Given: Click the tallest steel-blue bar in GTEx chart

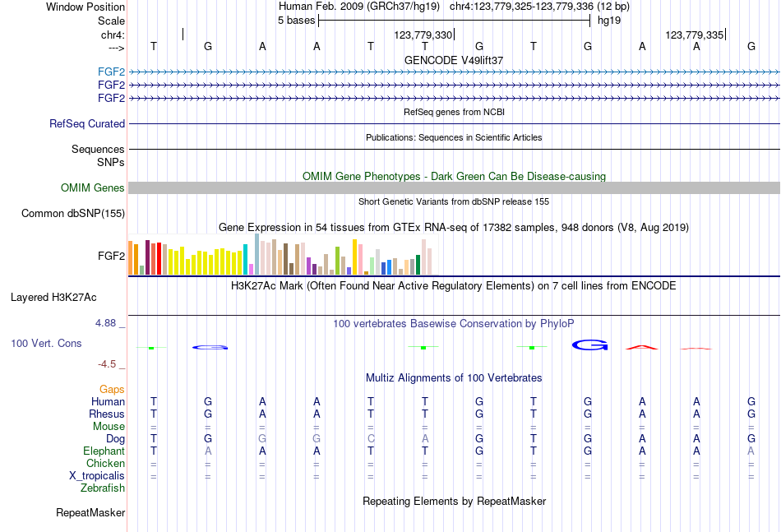Looking at the screenshot, I should (257, 254).
